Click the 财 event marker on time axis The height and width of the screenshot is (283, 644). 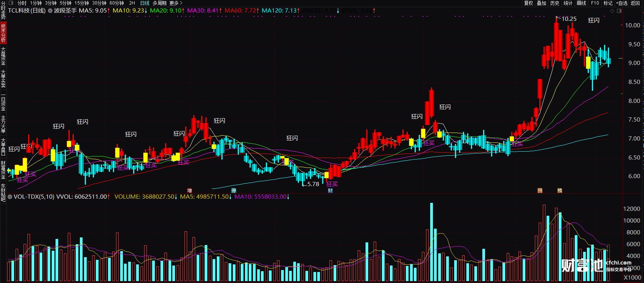coord(330,191)
